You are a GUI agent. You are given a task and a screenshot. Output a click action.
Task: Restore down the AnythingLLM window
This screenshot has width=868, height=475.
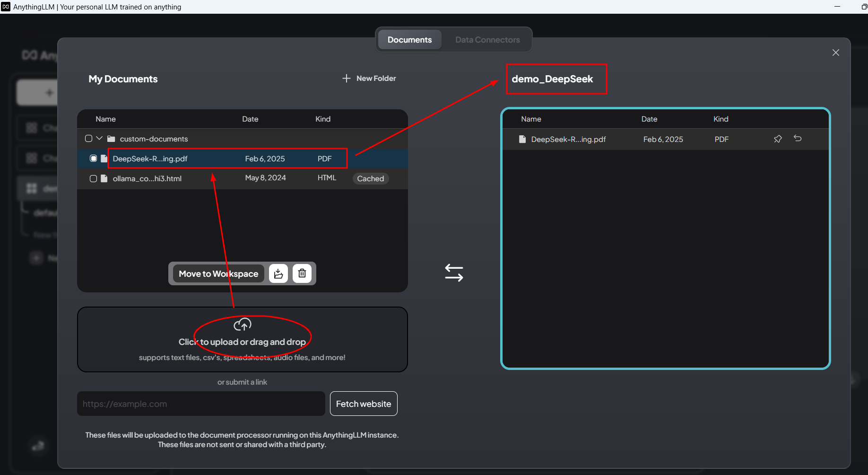864,7
